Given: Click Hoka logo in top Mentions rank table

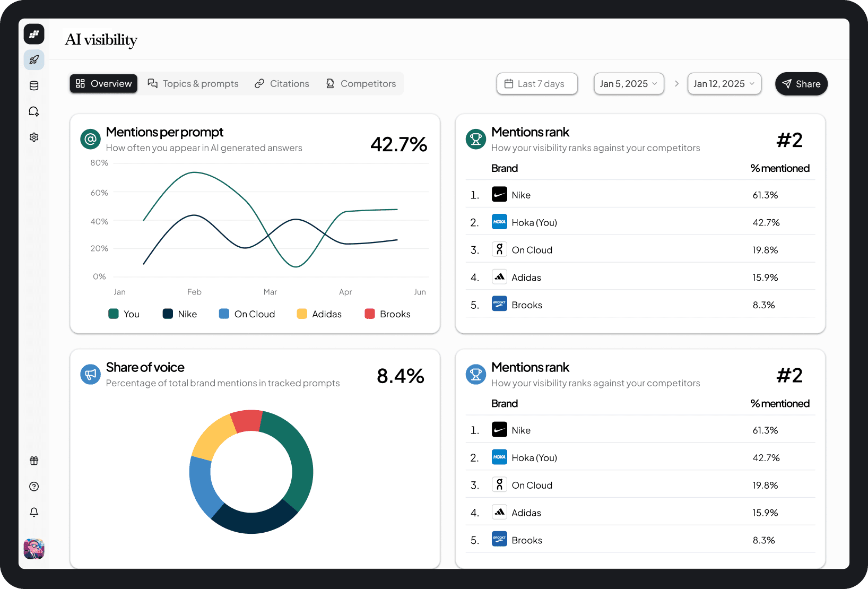Looking at the screenshot, I should 499,222.
